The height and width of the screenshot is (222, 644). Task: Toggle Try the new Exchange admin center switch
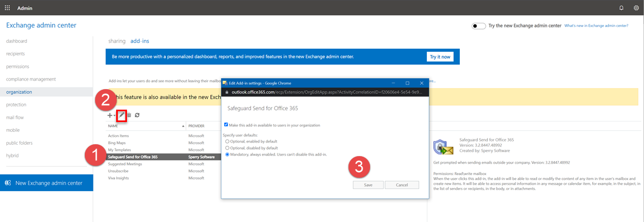[479, 26]
